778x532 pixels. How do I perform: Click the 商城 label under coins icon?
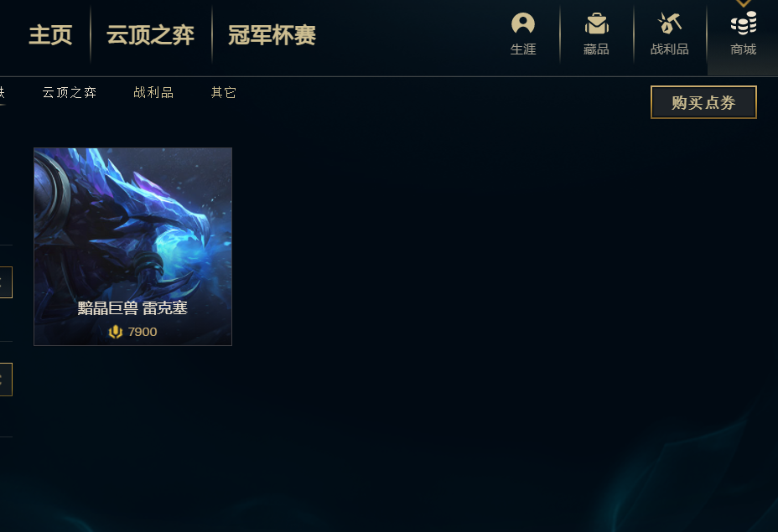click(744, 49)
